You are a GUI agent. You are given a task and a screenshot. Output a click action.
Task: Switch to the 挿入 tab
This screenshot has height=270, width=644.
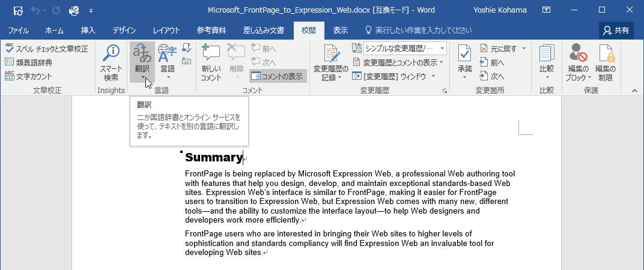point(88,31)
